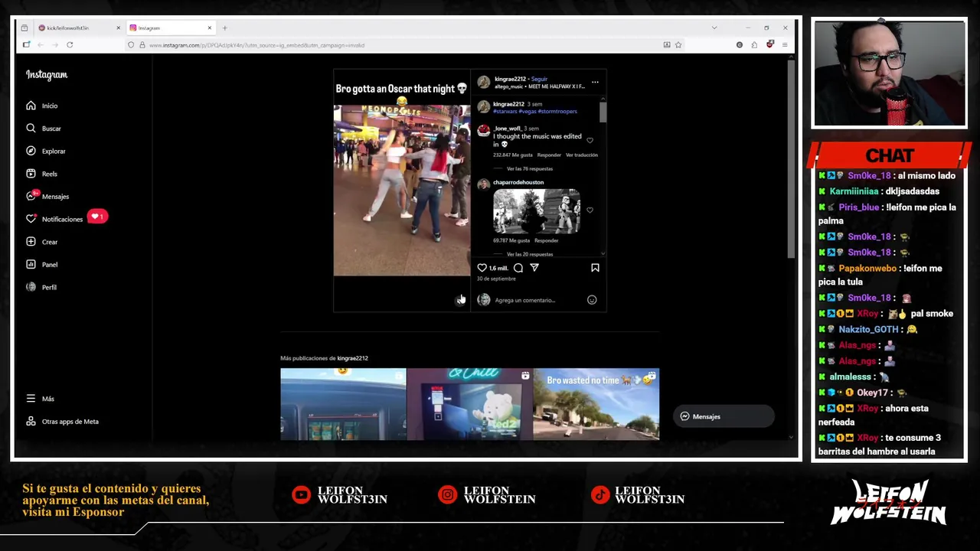Open the browser tab list dropdown
This screenshot has height=551, width=980.
[714, 28]
